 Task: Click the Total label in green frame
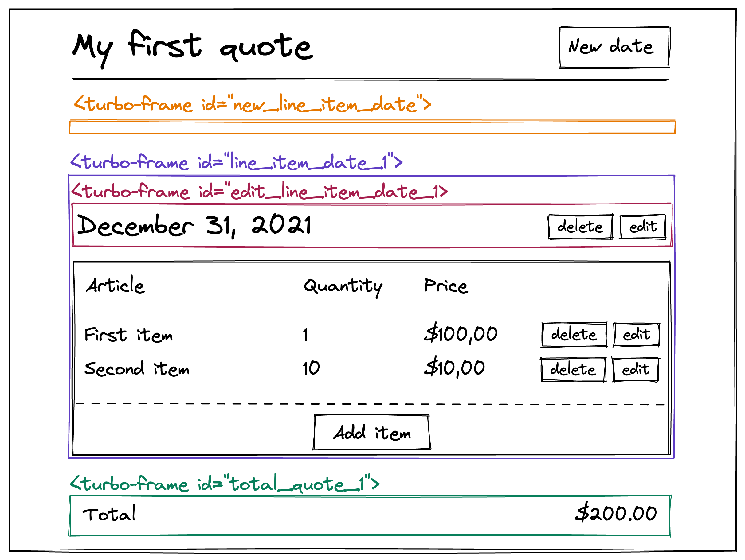pyautogui.click(x=109, y=513)
